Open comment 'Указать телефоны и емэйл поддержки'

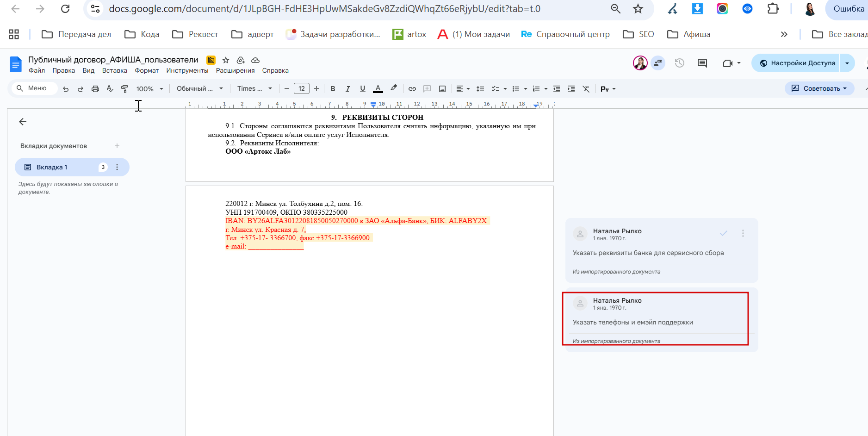point(662,319)
